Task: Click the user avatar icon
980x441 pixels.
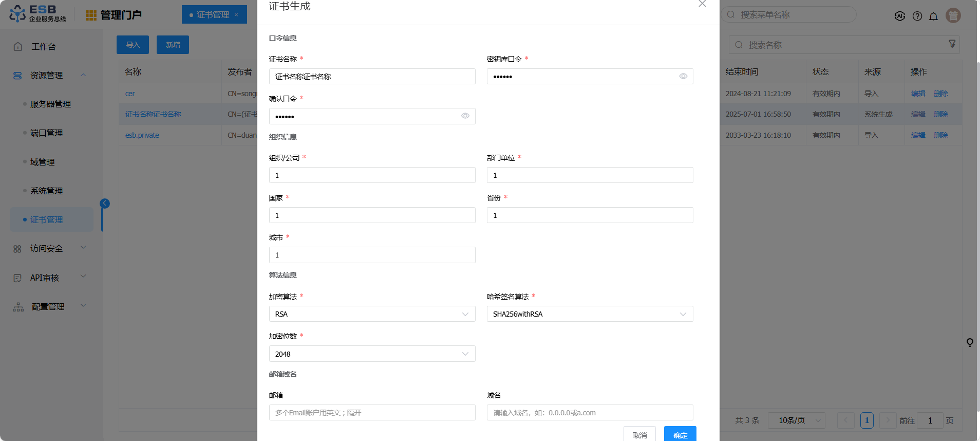Action: (953, 16)
